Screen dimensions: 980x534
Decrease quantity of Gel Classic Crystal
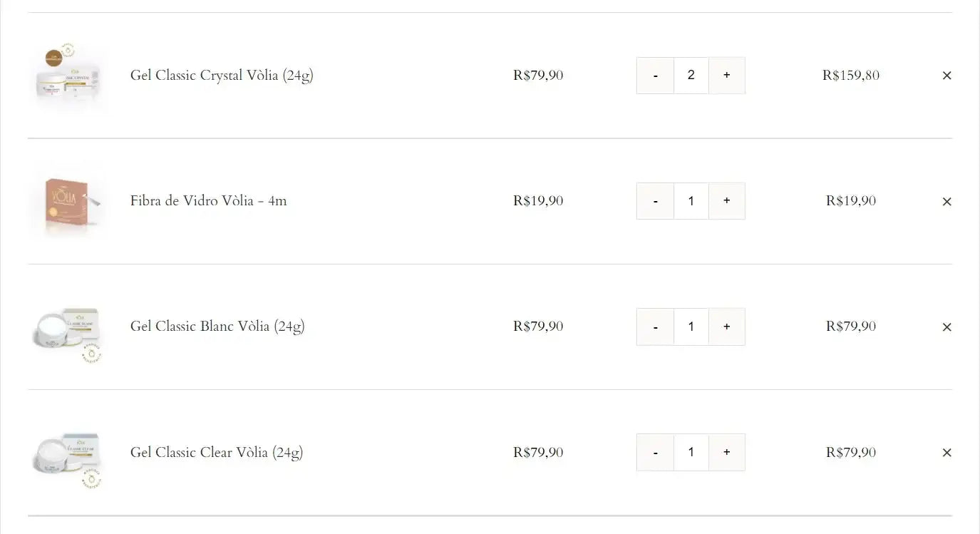(655, 76)
